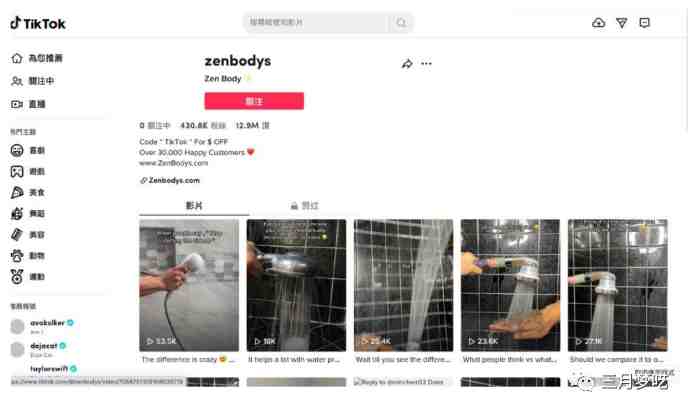Image resolution: width=691 pixels, height=412 pixels.
Task: Go to the For You home item
Action: point(37,58)
